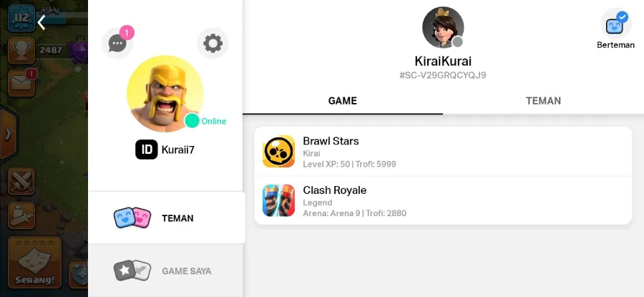Click the black ID badge icon next to Kuraii7

point(147,150)
